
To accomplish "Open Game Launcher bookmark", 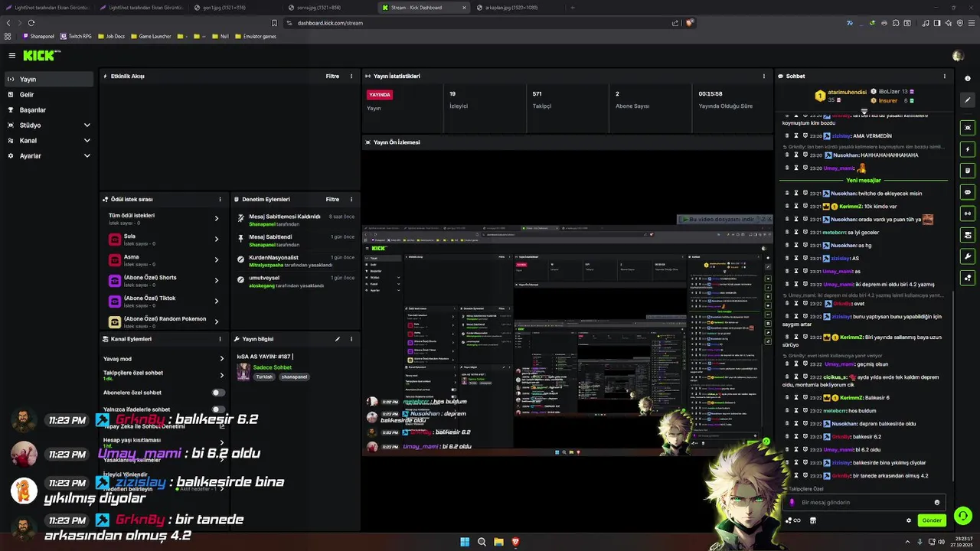I will pos(150,36).
